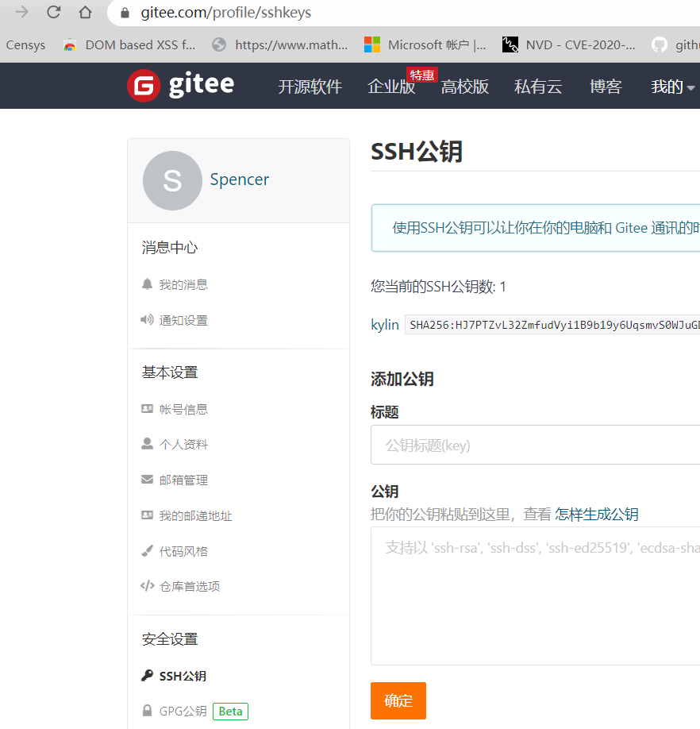Click the 特惠 red badge
Viewport: 700px width, 729px height.
click(x=421, y=75)
